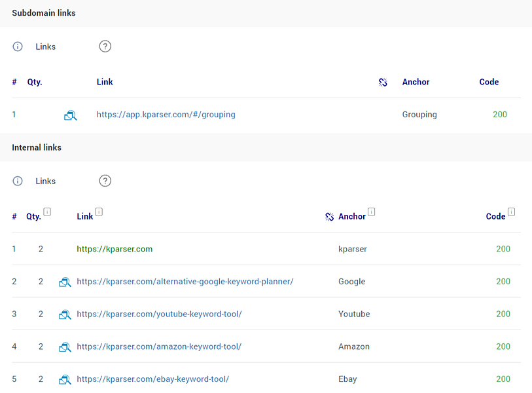Screen dimensions: 532x393
Task: Open the help question mark in the Subdomain links section
Action: 105,46
